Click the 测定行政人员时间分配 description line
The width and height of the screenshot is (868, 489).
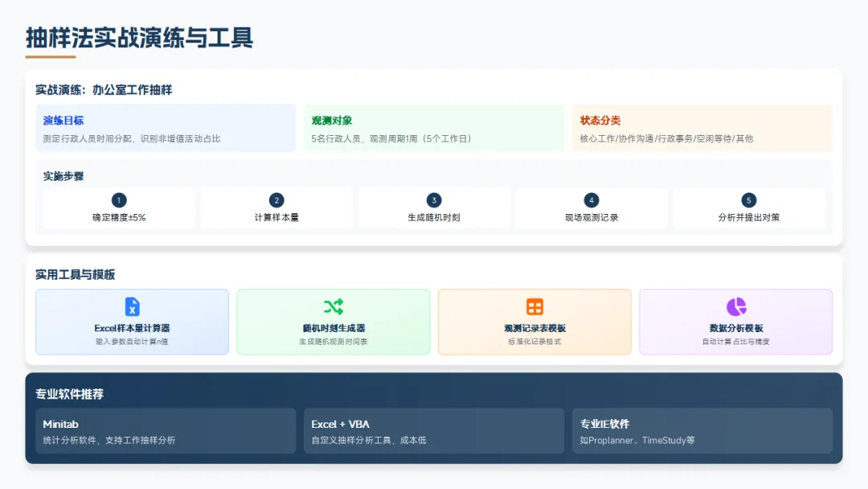(x=132, y=138)
